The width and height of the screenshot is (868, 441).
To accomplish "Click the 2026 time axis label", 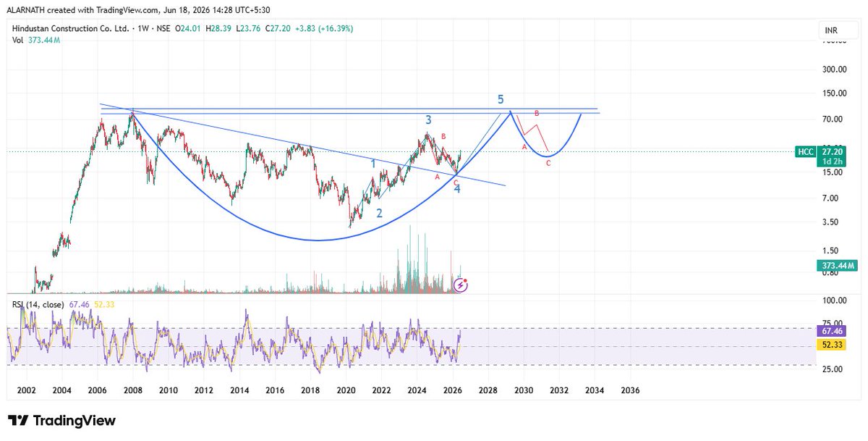I will pos(453,390).
